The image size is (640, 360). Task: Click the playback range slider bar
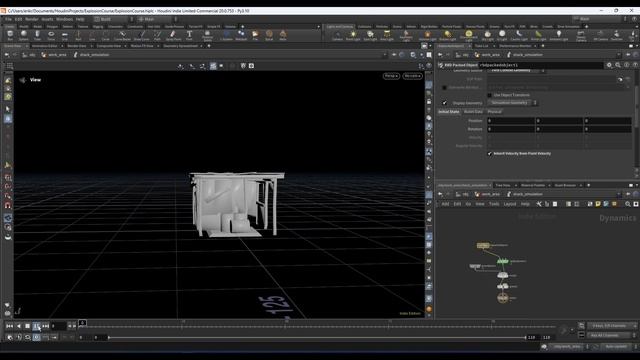point(317,338)
